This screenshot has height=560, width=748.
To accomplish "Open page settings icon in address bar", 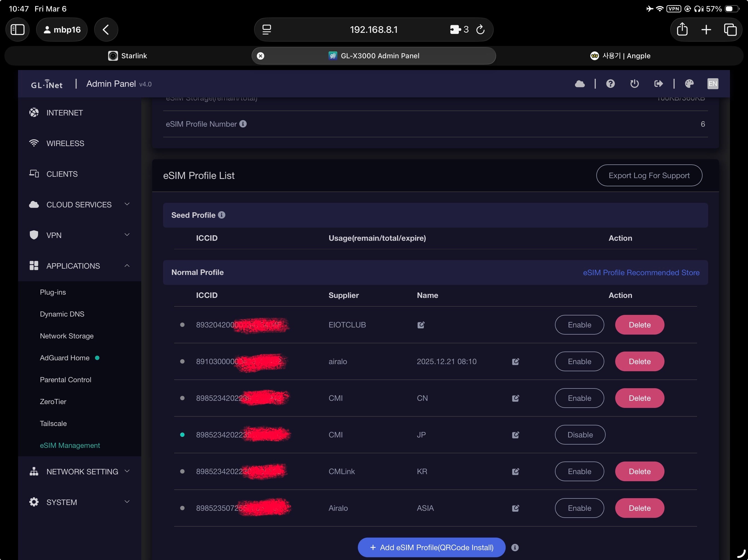I will [267, 30].
